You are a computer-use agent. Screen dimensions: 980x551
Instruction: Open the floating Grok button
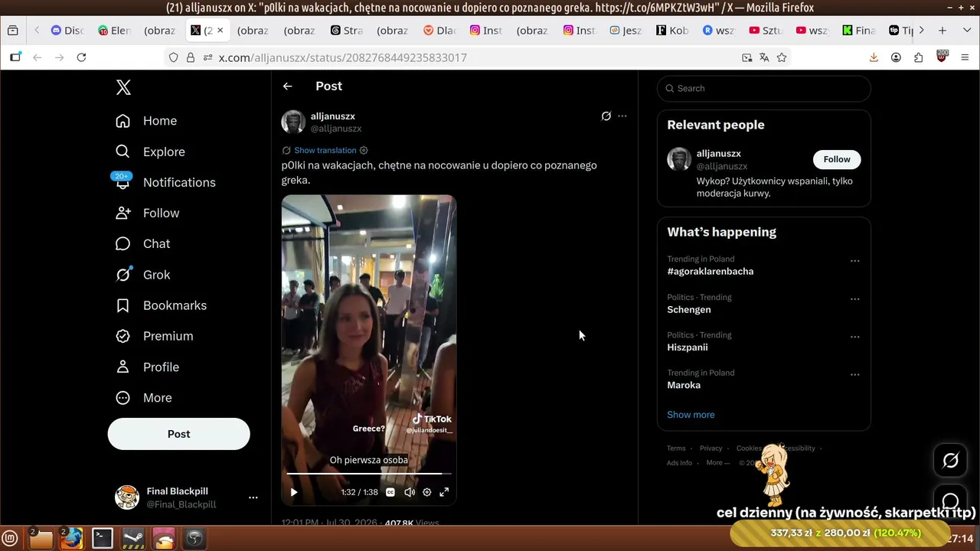pyautogui.click(x=951, y=460)
